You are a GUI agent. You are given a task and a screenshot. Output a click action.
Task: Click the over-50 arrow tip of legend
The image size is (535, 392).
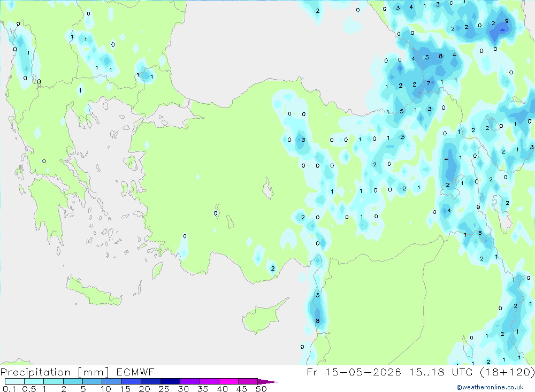(x=267, y=381)
